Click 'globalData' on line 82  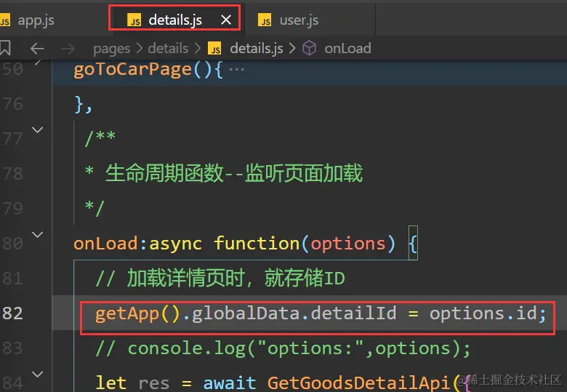click(x=246, y=313)
